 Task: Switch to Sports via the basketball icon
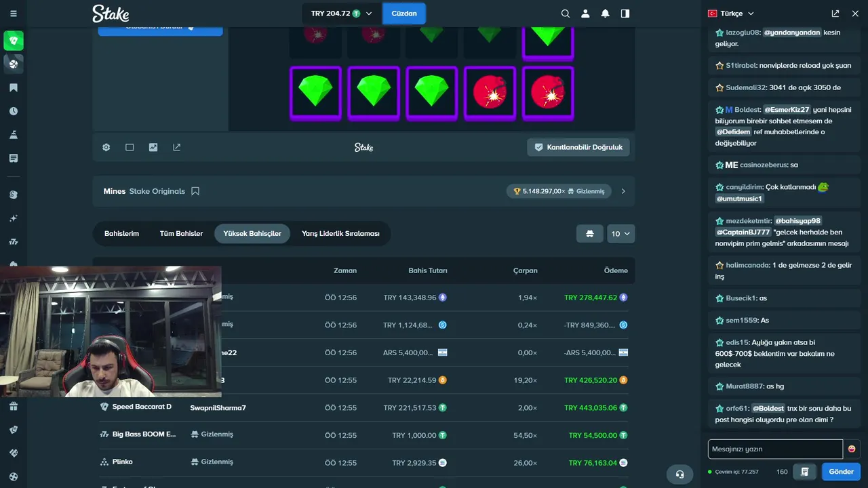click(x=14, y=64)
